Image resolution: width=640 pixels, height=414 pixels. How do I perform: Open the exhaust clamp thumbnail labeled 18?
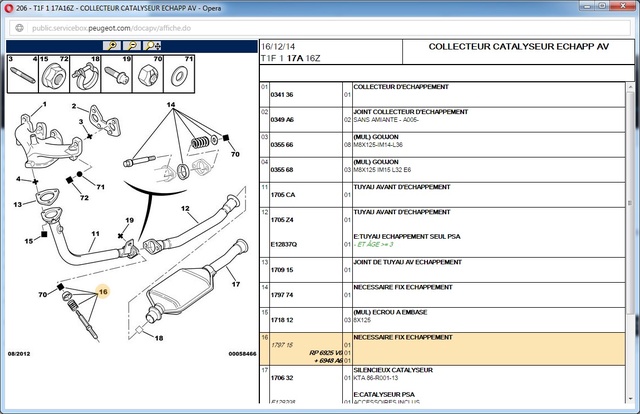(x=85, y=74)
